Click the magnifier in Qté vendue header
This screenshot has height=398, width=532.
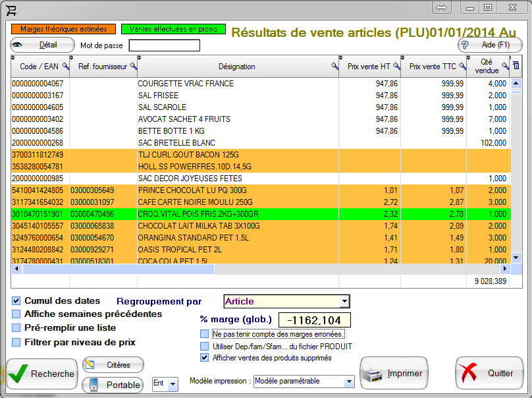click(506, 65)
